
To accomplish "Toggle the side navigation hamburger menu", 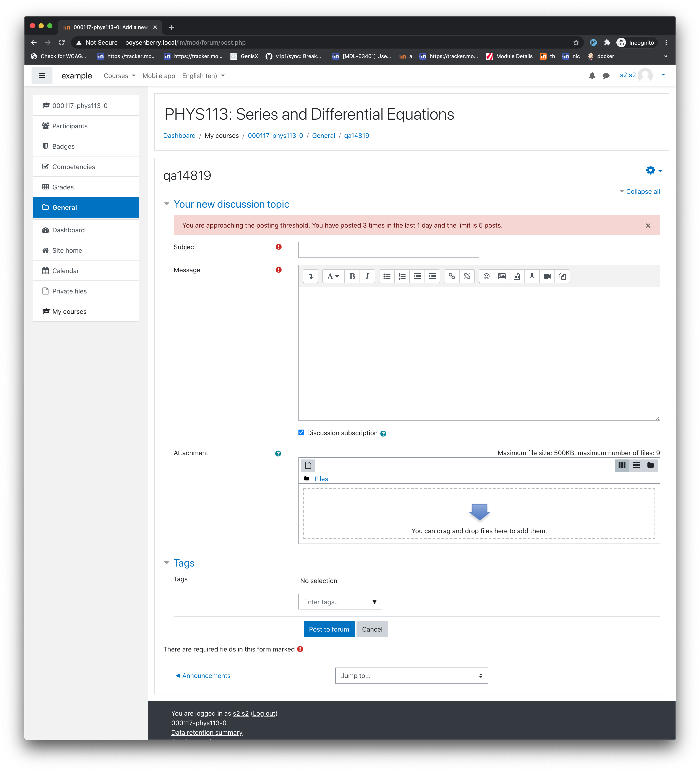I will click(42, 75).
